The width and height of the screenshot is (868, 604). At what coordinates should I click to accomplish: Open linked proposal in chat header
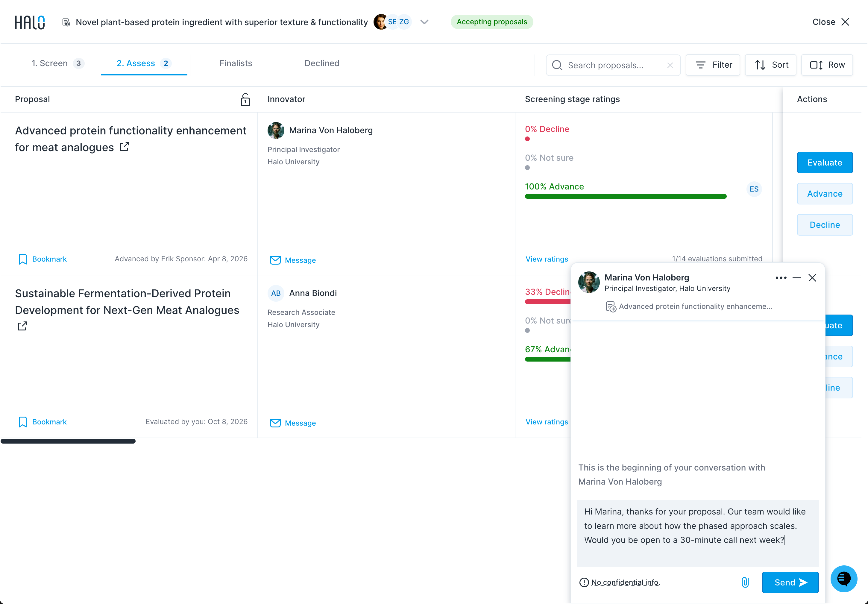pos(689,306)
